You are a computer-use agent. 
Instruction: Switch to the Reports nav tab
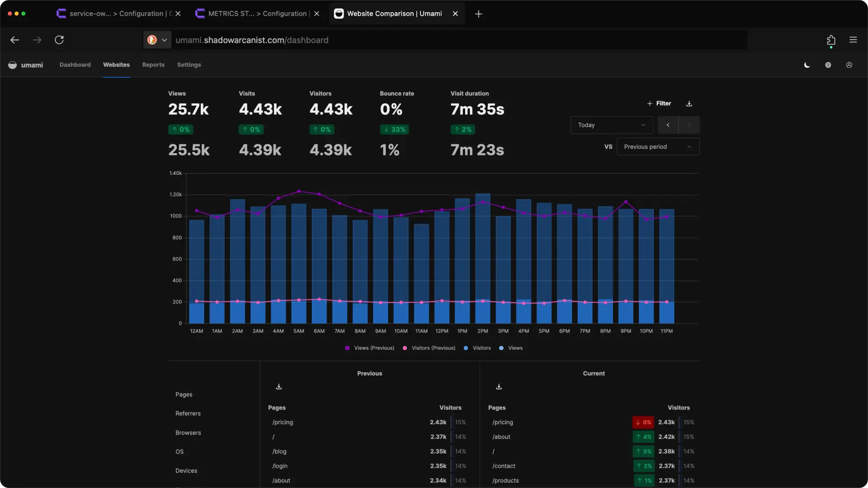153,65
